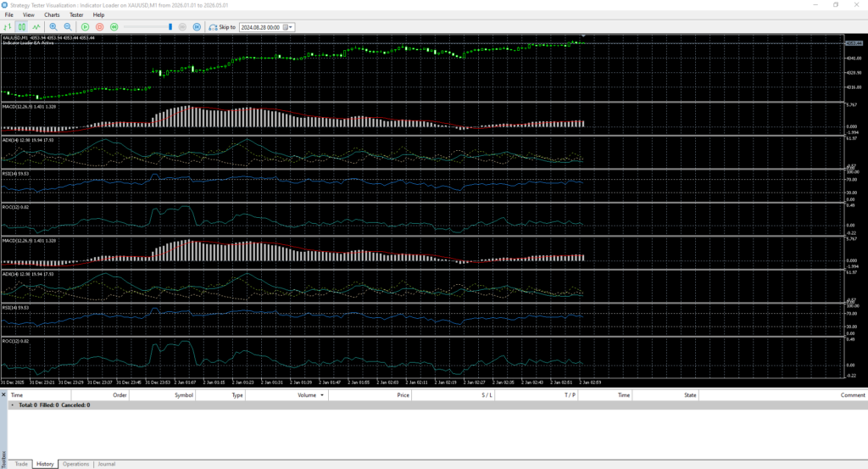Switch to the Trade tab
This screenshot has width=868, height=469.
(21, 464)
